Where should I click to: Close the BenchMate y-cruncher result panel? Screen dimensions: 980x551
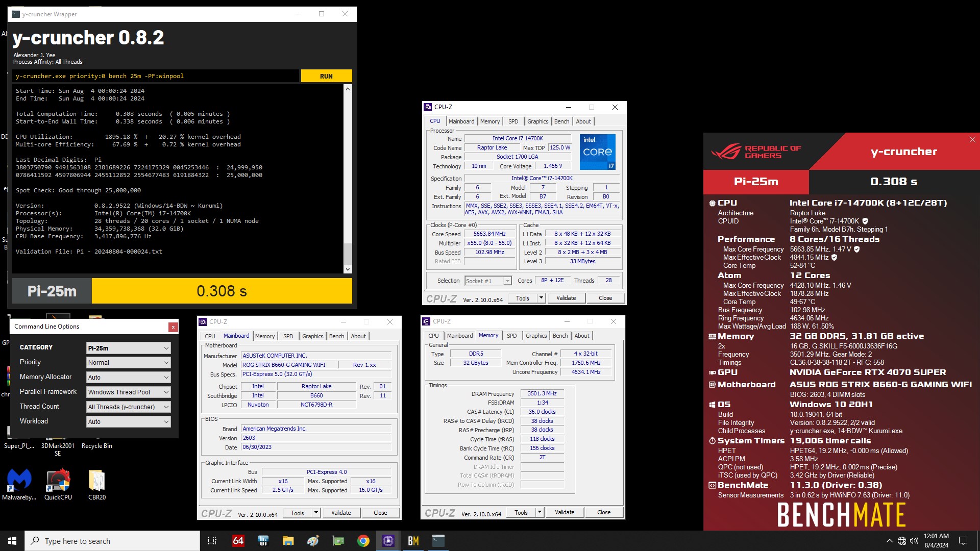pos(972,140)
